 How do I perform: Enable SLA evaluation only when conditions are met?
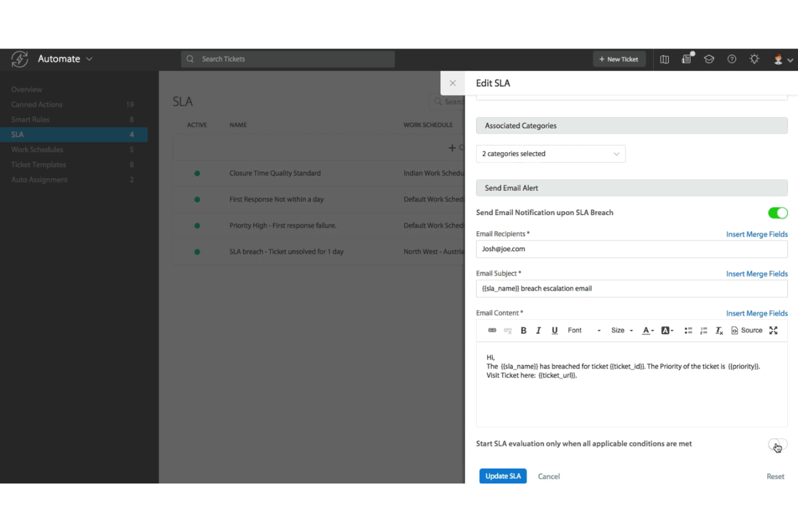point(778,444)
